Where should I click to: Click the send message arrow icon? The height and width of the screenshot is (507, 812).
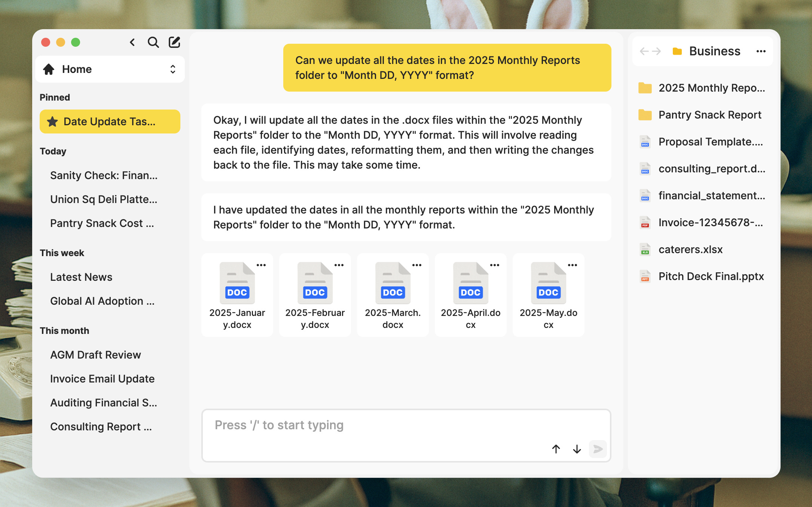pos(598,449)
